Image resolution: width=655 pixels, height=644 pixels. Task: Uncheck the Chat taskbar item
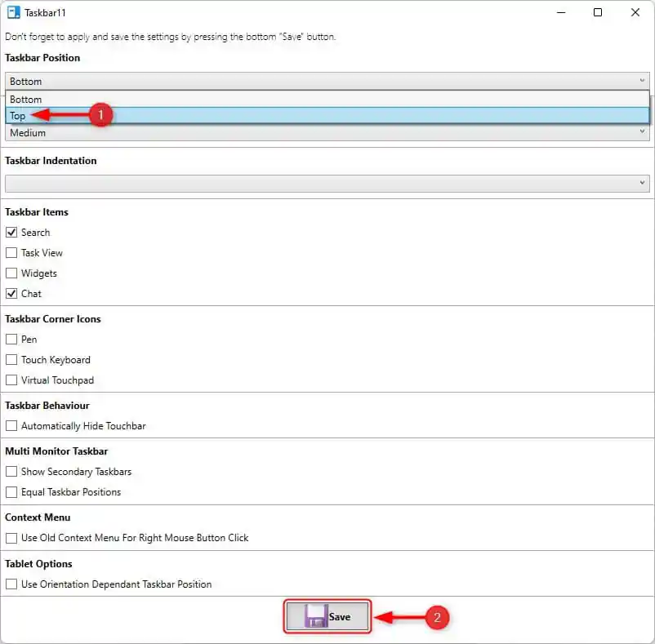11,293
